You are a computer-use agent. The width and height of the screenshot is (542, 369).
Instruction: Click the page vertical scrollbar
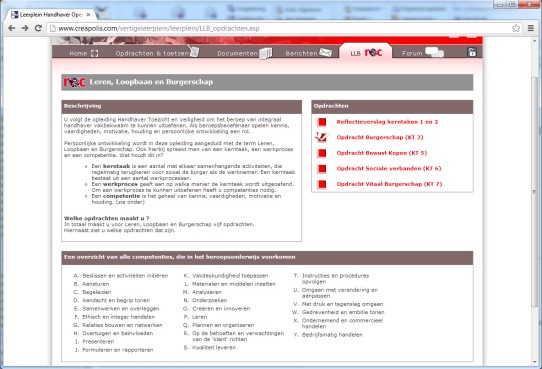click(x=535, y=192)
